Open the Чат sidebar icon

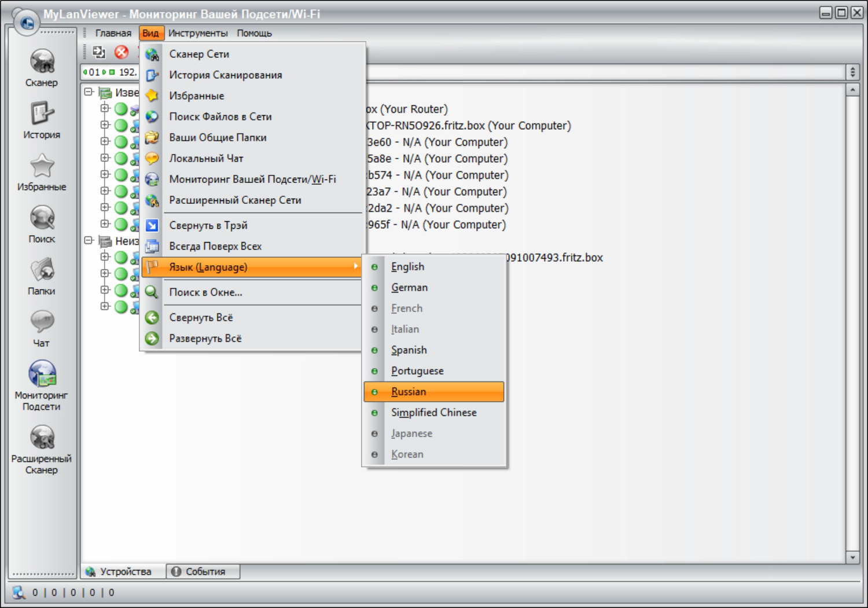click(42, 323)
